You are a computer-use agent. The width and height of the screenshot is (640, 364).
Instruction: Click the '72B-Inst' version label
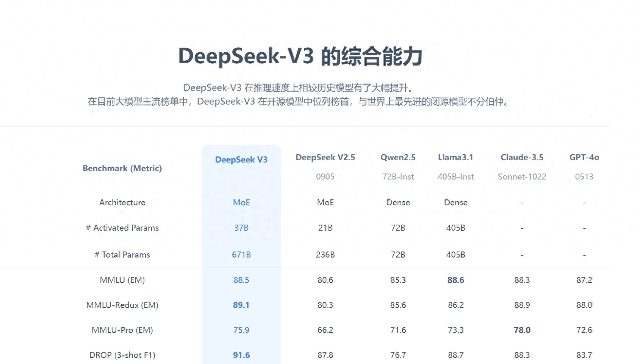point(398,177)
